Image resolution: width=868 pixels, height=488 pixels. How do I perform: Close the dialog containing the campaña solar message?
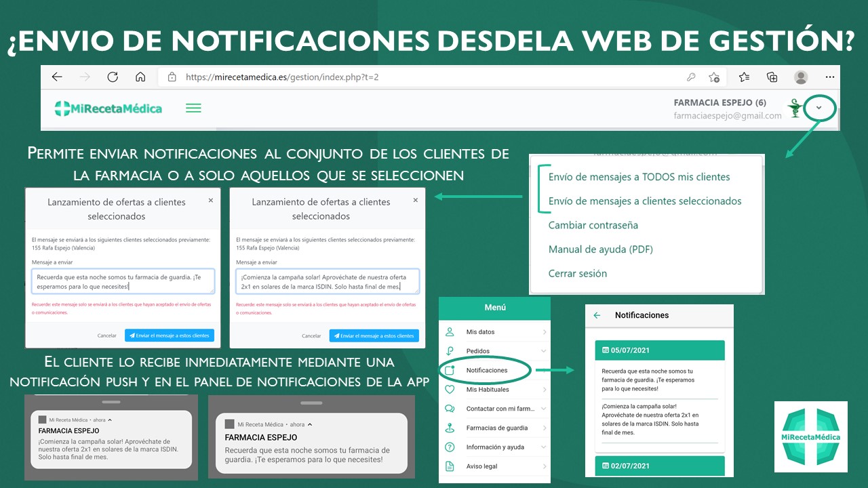click(415, 201)
